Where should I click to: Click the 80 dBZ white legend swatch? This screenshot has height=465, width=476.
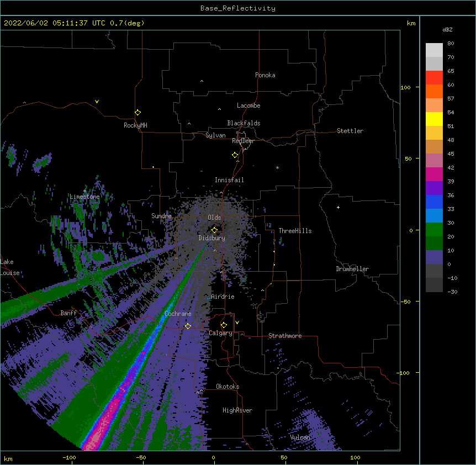point(434,50)
